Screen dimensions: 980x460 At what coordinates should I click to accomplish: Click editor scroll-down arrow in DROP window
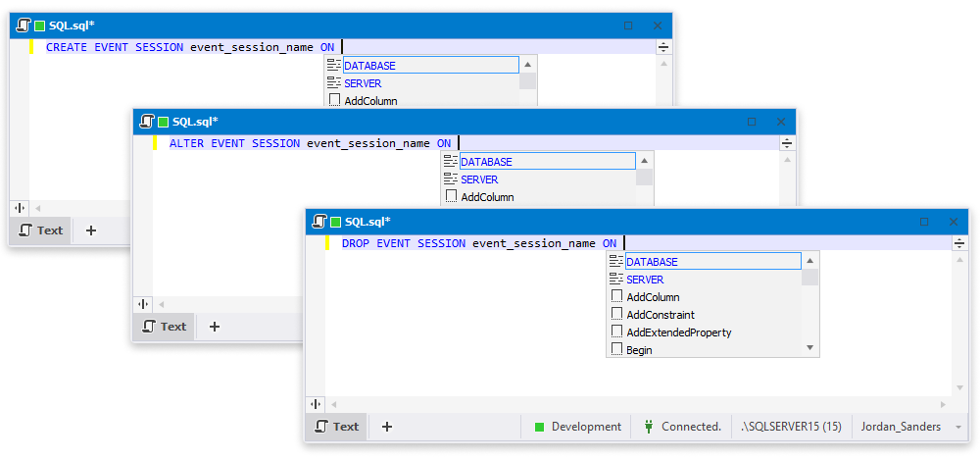(959, 388)
